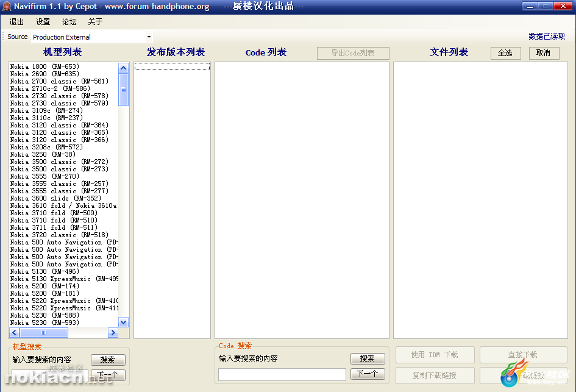Select Nokia 3600 slide (RM-352)
Screen dimensions: 576x392
pos(56,198)
